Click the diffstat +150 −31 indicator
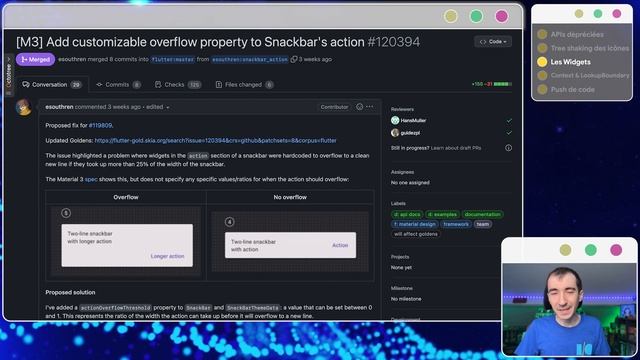This screenshot has width=640, height=360. 491,84
